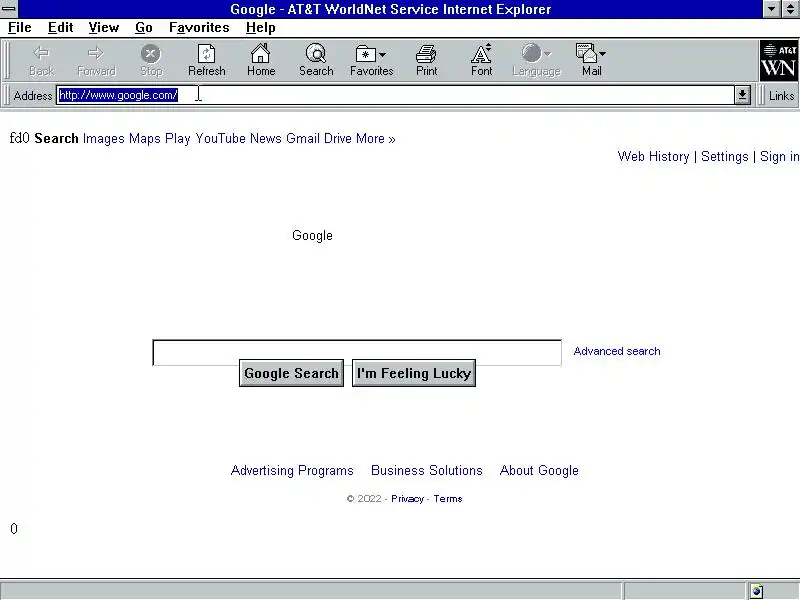
Task: Go back using the Back toolbar icon
Action: [41, 60]
